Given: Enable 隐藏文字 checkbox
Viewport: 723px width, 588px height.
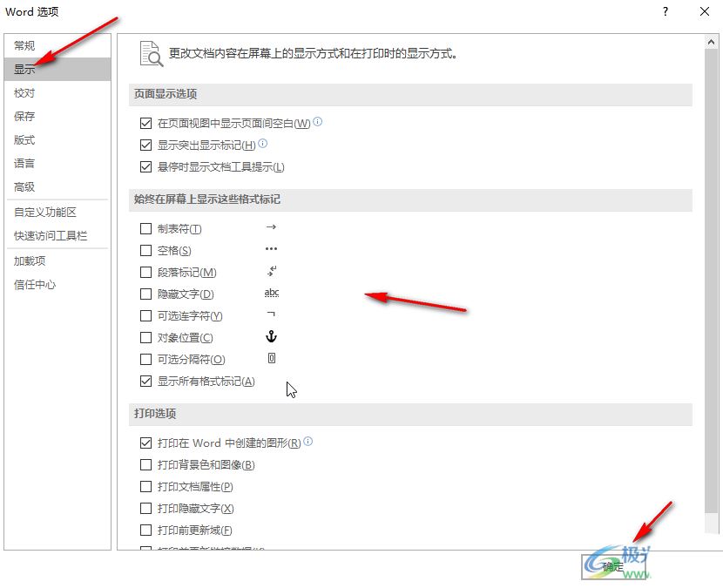Looking at the screenshot, I should [145, 294].
